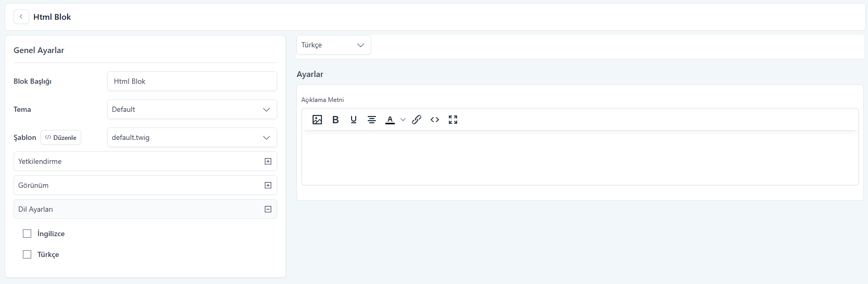Toggle fullscreen mode for the editor
Viewport: 868px width, 284px height.
click(x=453, y=120)
